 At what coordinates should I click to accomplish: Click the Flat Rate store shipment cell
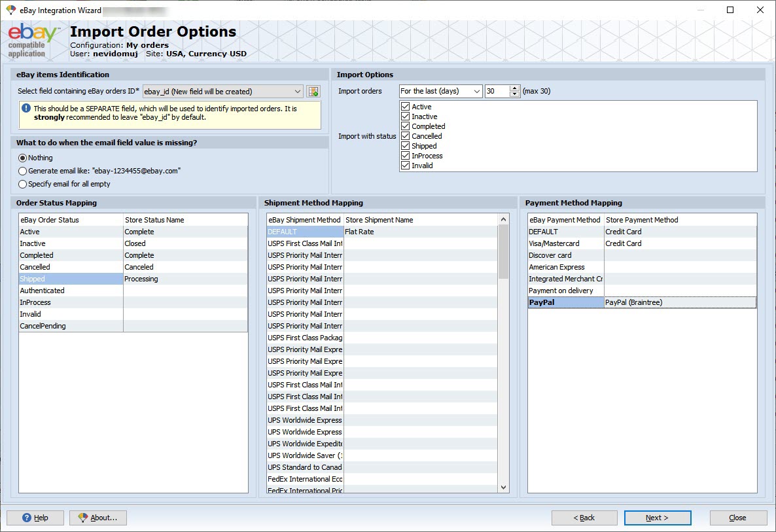pos(420,232)
